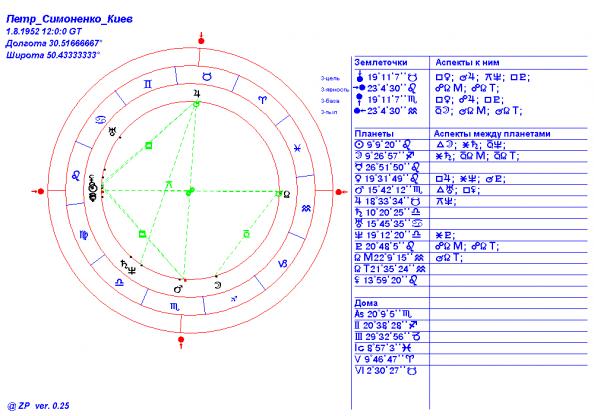The width and height of the screenshot is (594, 416).
Task: Click the node row Ω M22°9'15''
Action: 389,258
